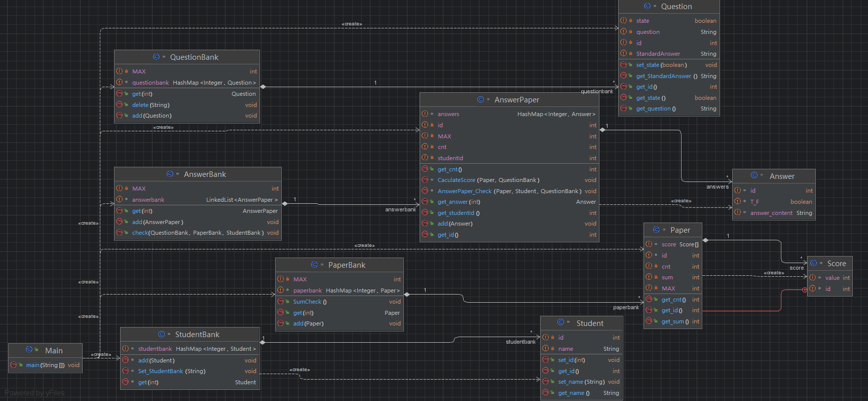
Task: Select questionbank association edge label
Action: click(597, 92)
